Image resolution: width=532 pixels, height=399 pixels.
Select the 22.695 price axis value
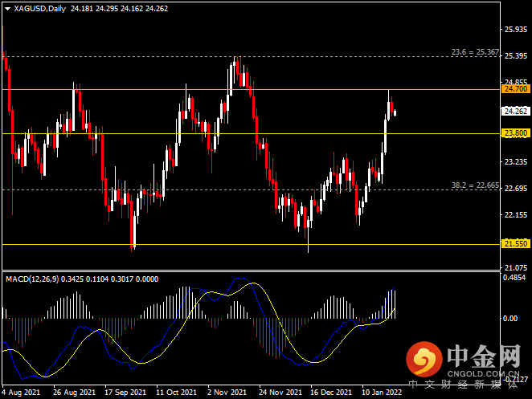(x=516, y=189)
